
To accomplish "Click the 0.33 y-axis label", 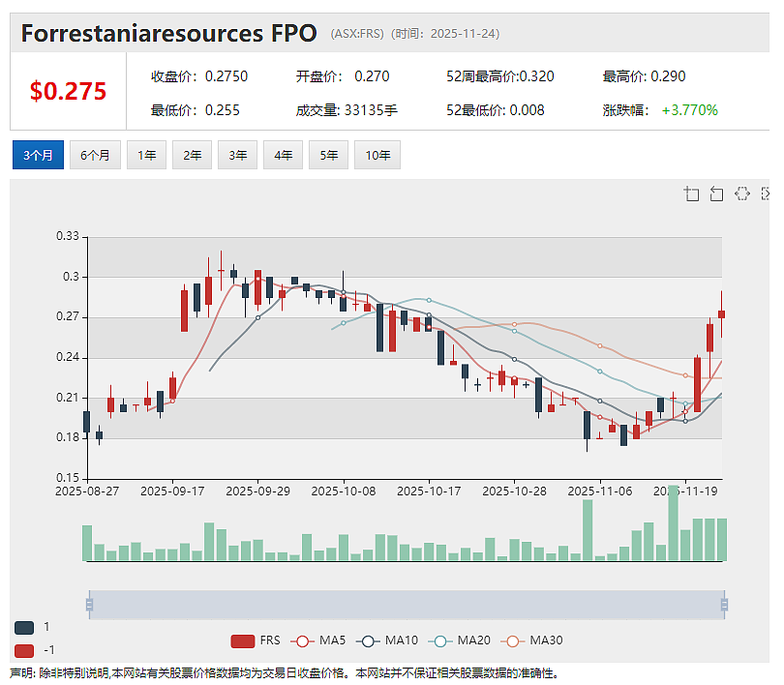I will click(68, 236).
